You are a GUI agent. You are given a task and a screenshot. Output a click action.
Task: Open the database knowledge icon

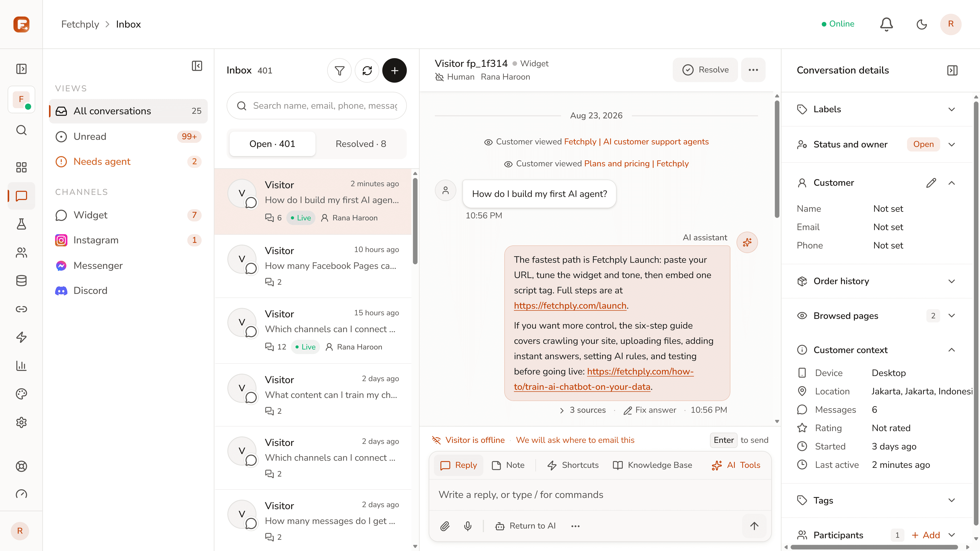(21, 281)
